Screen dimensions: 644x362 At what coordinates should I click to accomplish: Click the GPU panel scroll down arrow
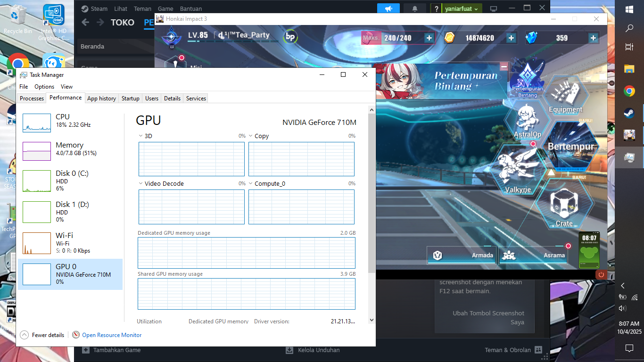(x=372, y=320)
